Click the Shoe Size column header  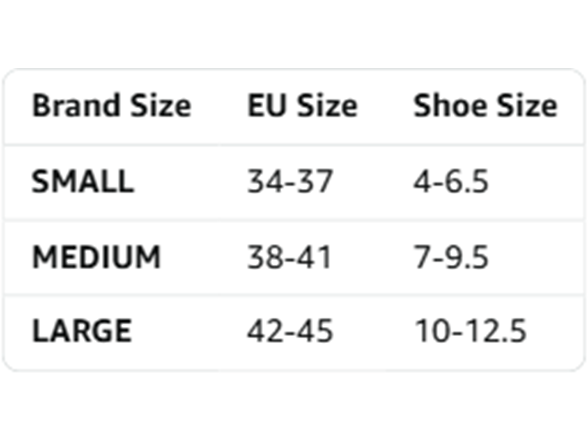pyautogui.click(x=486, y=106)
